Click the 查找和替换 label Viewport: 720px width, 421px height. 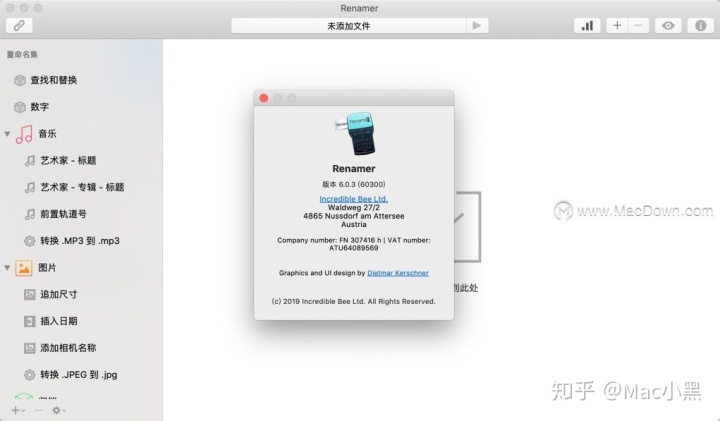coord(54,80)
